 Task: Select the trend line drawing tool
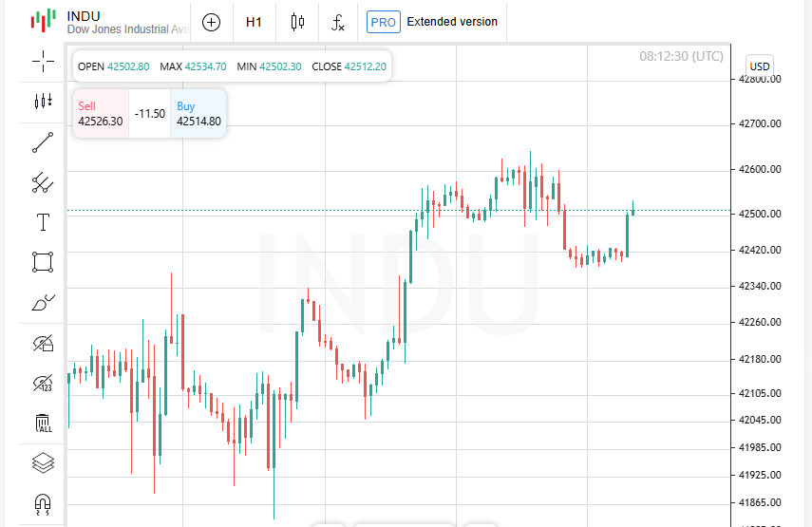click(43, 142)
